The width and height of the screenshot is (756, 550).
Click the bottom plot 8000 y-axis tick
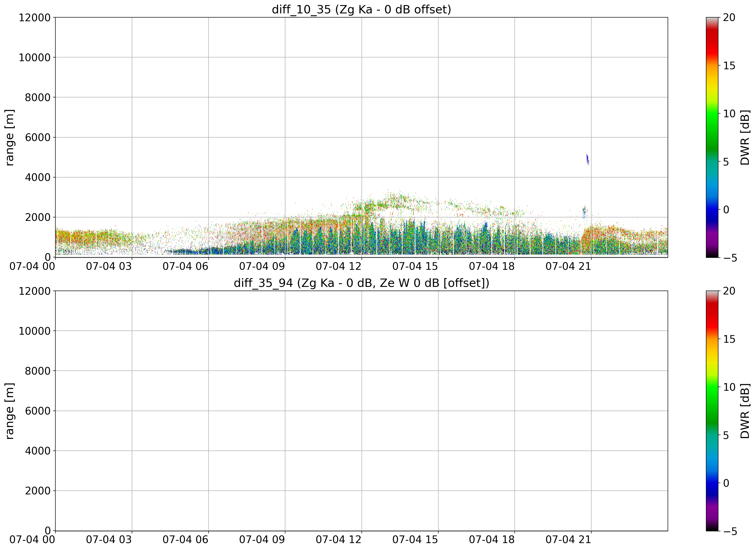pos(38,371)
